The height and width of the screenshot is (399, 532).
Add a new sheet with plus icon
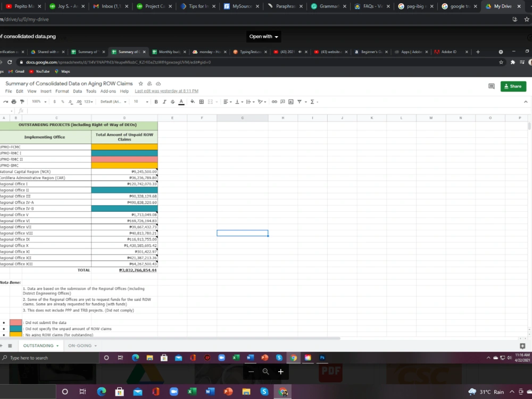coord(2,346)
